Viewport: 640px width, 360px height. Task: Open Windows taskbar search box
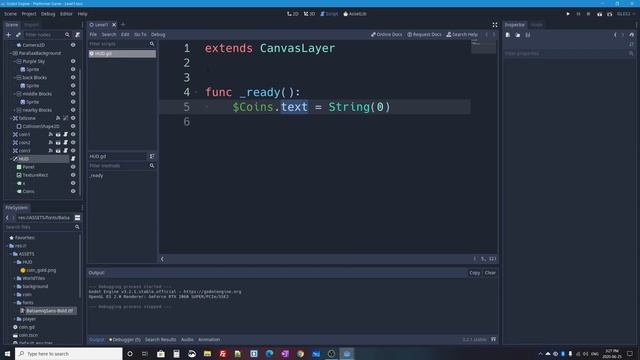pos(69,353)
